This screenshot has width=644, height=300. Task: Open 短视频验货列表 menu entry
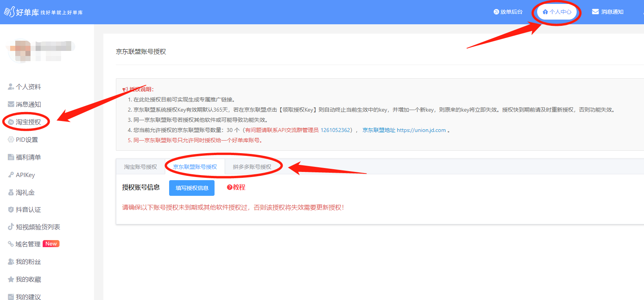click(38, 227)
